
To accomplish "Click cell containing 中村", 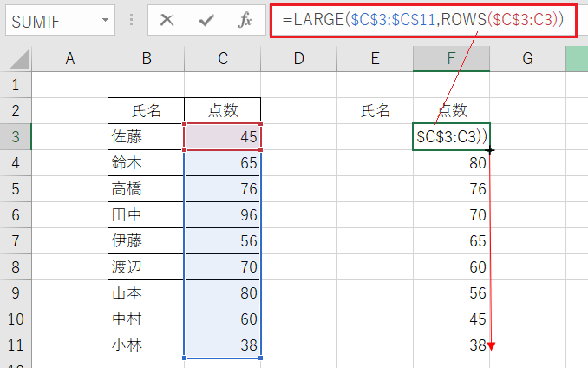I will click(147, 319).
